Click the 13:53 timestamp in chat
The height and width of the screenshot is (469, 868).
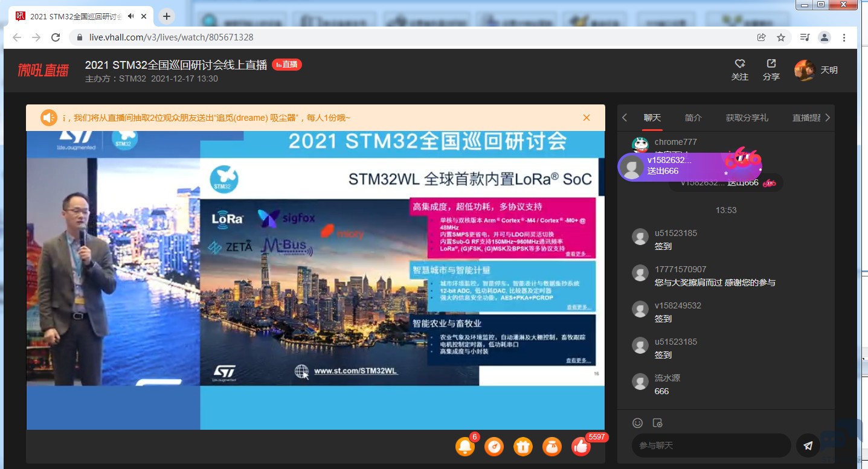[726, 210]
